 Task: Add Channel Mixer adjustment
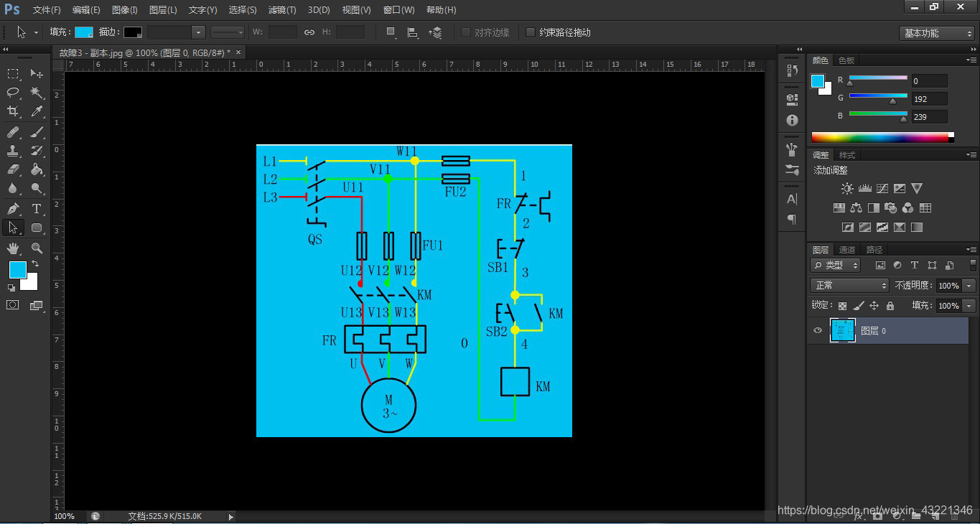(x=908, y=207)
